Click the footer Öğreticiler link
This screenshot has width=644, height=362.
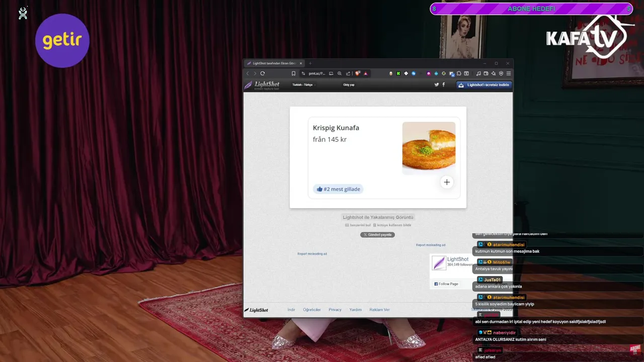point(312,310)
